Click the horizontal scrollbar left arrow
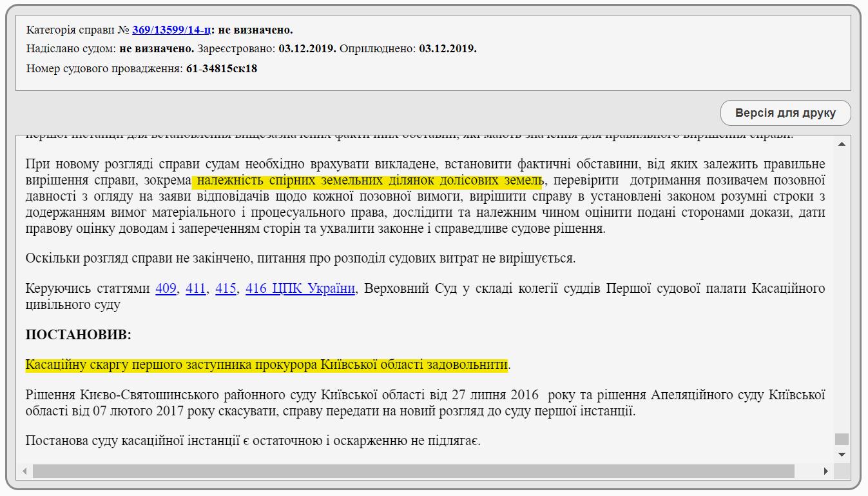 pyautogui.click(x=26, y=471)
